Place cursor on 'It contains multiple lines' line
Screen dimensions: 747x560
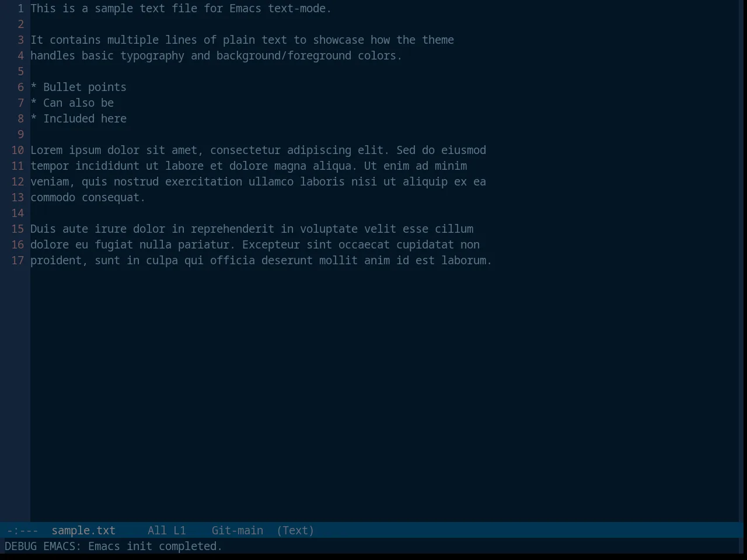click(242, 40)
